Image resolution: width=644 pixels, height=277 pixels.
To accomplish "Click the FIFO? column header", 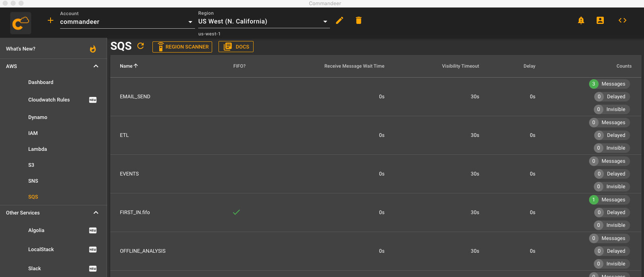I will click(239, 66).
